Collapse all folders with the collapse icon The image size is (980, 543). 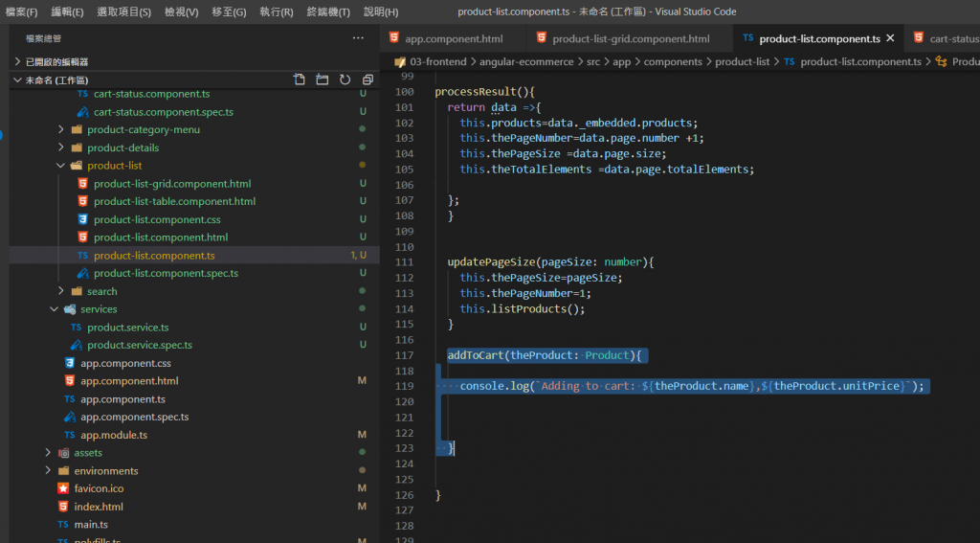click(x=367, y=79)
